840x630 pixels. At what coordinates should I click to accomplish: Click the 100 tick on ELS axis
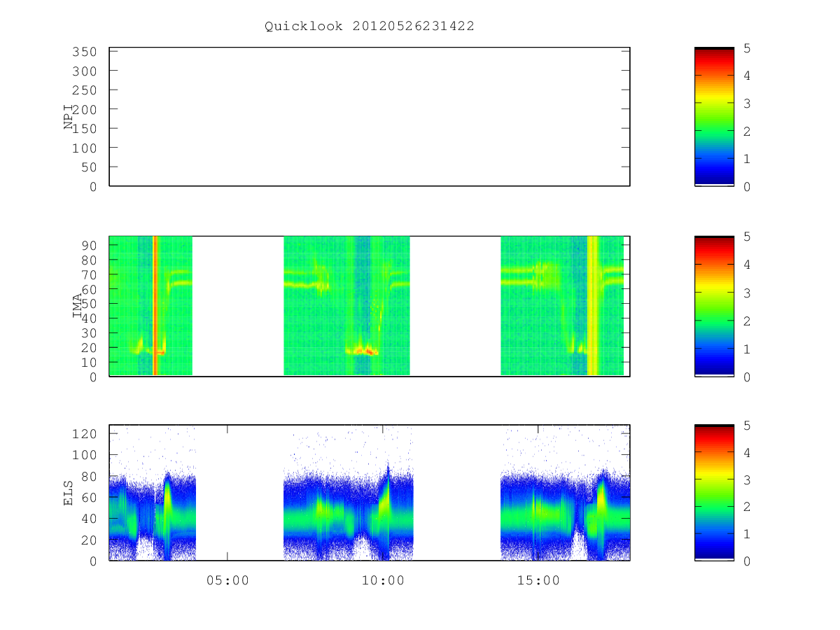(84, 455)
